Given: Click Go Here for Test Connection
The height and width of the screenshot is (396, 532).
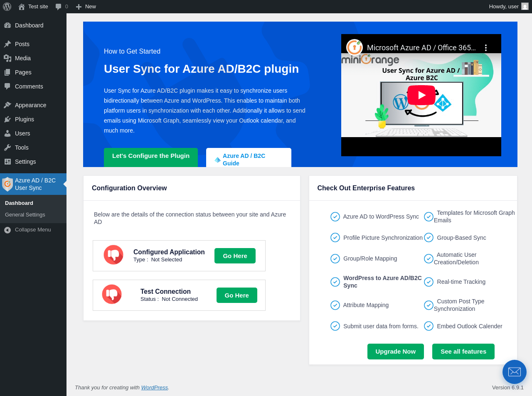Looking at the screenshot, I should tap(237, 295).
